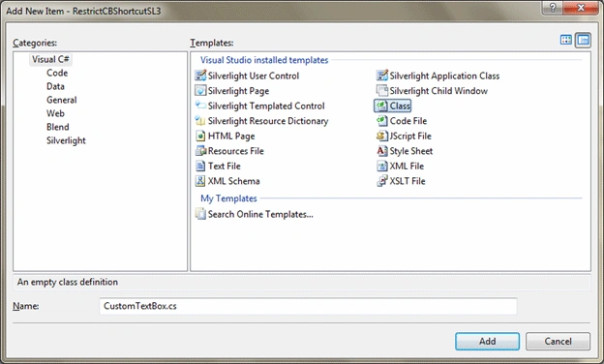This screenshot has width=604, height=364.
Task: Click the 'Silverlight Application Class' label
Action: click(444, 76)
